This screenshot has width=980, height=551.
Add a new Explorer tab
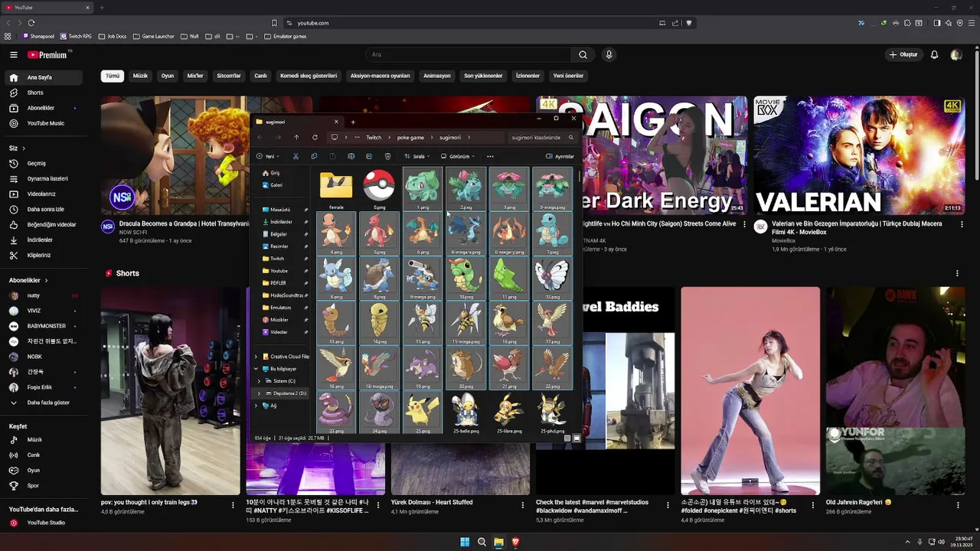[x=353, y=122]
